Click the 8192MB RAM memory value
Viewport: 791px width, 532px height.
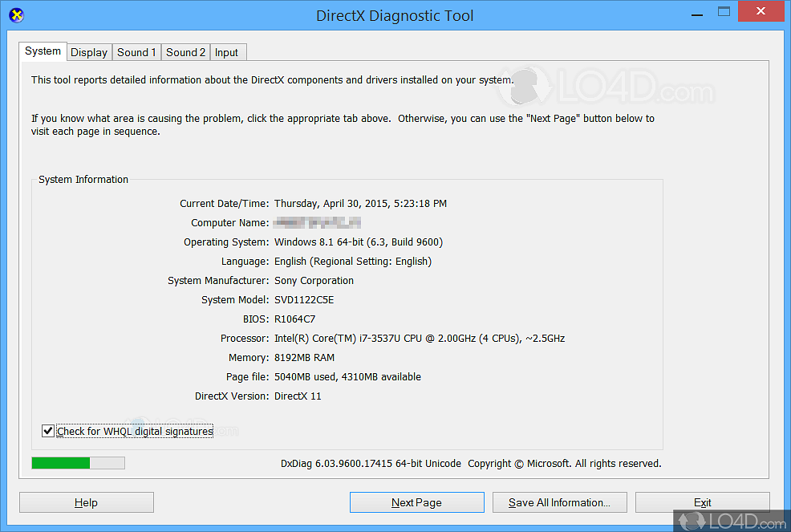[304, 357]
